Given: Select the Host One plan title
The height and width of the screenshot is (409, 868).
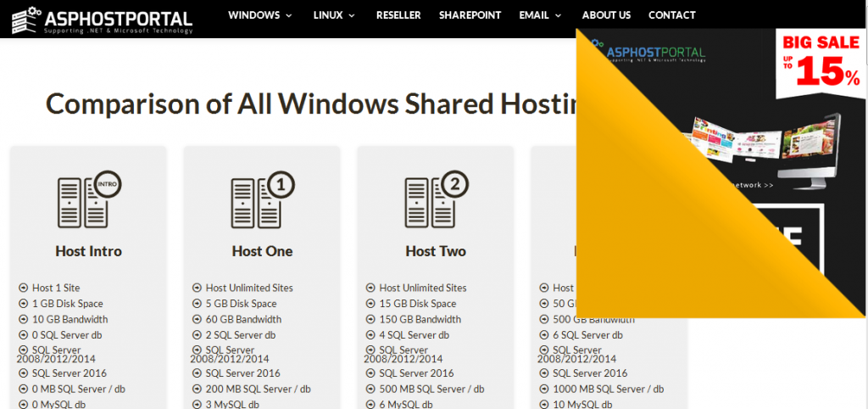Looking at the screenshot, I should coord(263,251).
